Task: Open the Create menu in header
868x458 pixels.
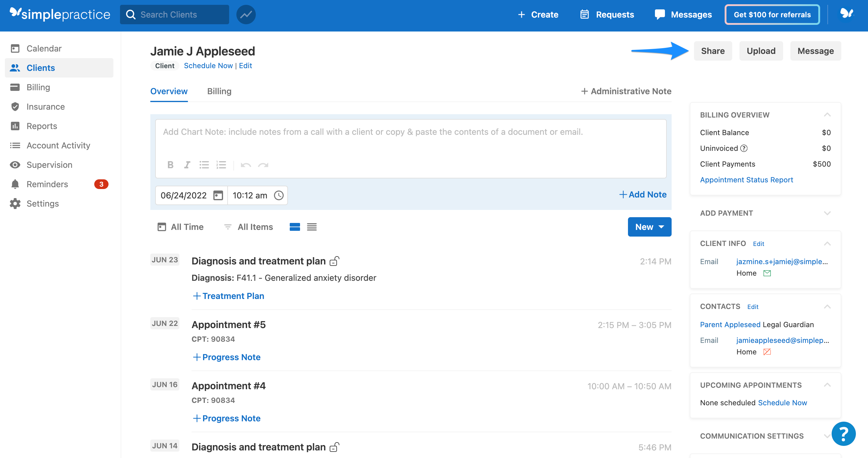Action: [538, 15]
